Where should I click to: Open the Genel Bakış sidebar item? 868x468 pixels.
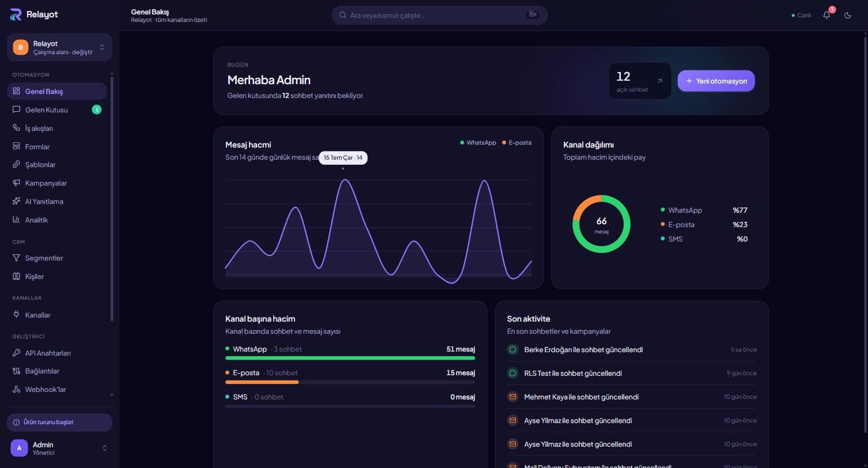[x=57, y=91]
